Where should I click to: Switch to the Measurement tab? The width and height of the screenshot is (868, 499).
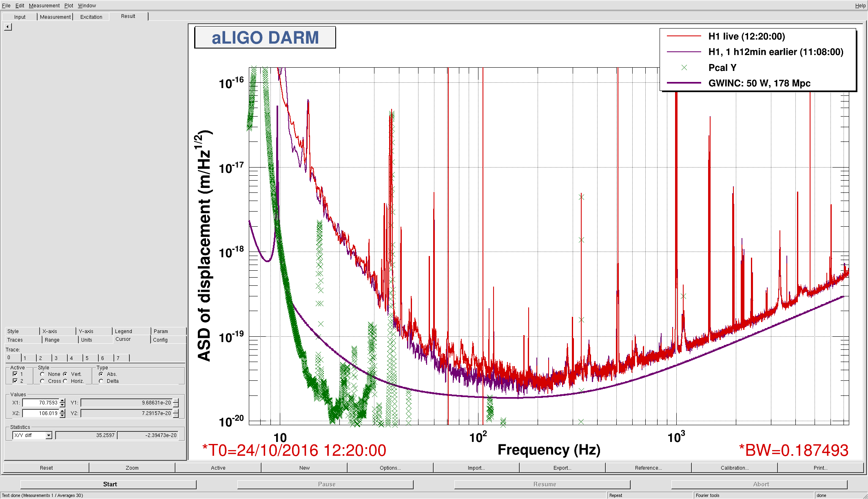[55, 17]
